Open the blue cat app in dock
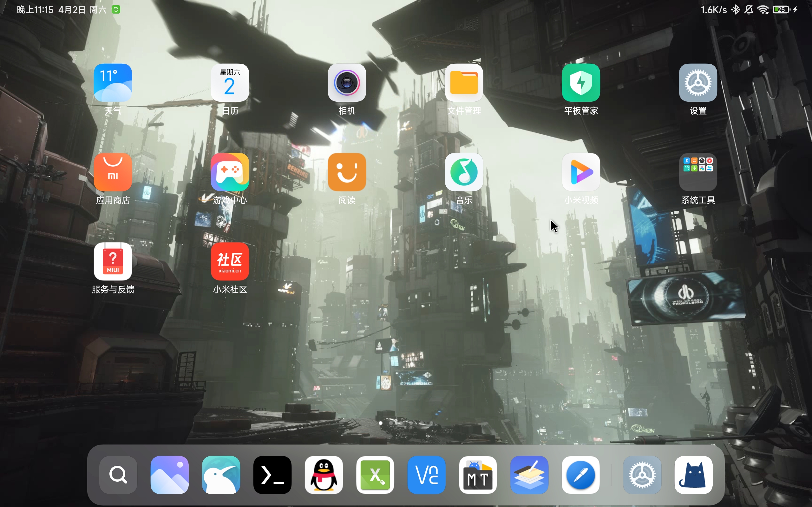Screen dimensions: 812x507 (694, 475)
